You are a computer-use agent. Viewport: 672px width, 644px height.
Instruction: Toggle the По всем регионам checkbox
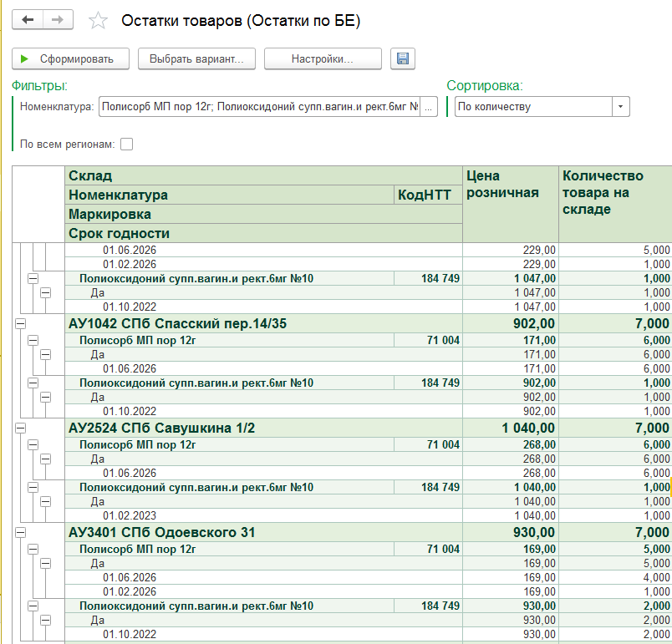(x=126, y=145)
